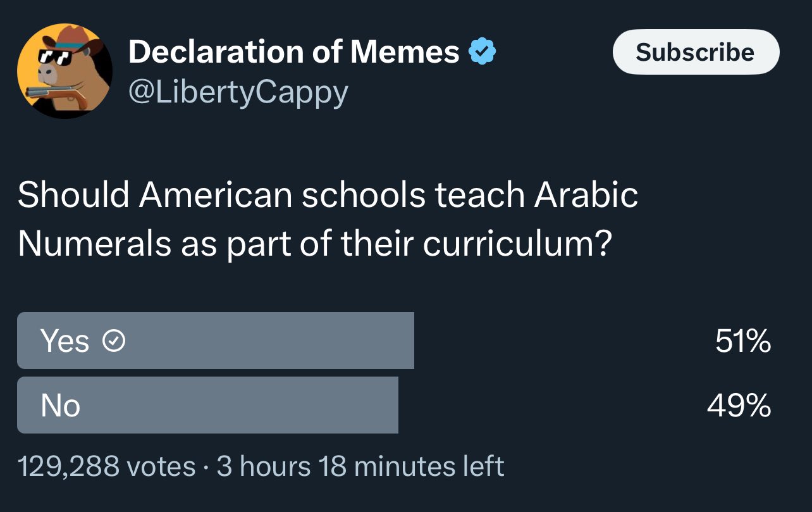Click the capybara profile avatar
The image size is (812, 512).
65,71
